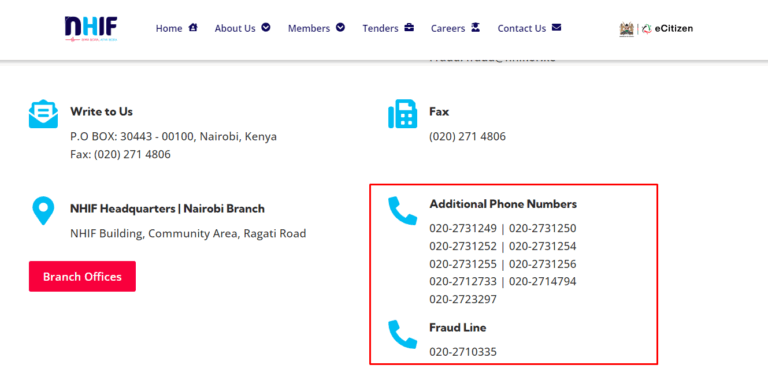
Task: Select phone number 020-2712733
Action: coord(463,282)
